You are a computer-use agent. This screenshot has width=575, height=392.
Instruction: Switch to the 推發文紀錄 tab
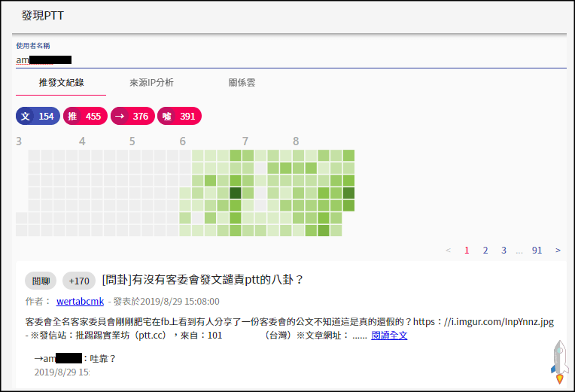(x=61, y=83)
